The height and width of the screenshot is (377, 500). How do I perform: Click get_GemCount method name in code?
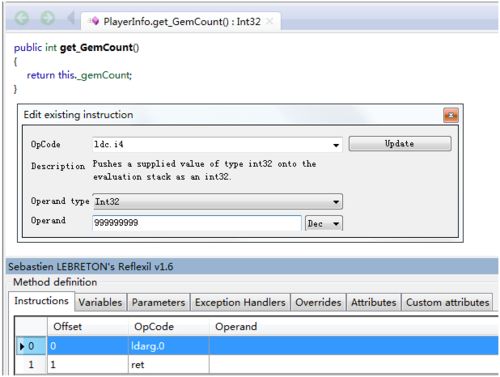(x=97, y=48)
